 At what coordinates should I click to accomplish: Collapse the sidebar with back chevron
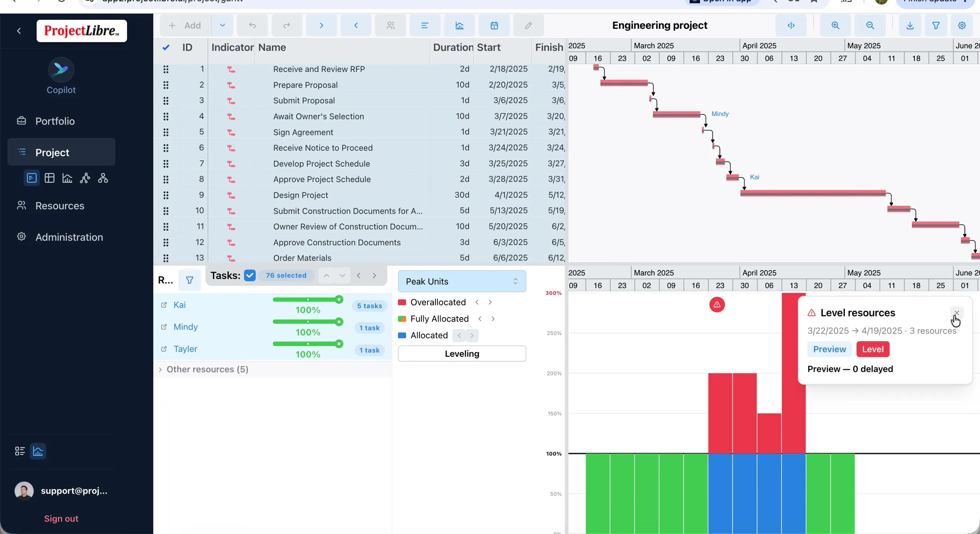(19, 31)
